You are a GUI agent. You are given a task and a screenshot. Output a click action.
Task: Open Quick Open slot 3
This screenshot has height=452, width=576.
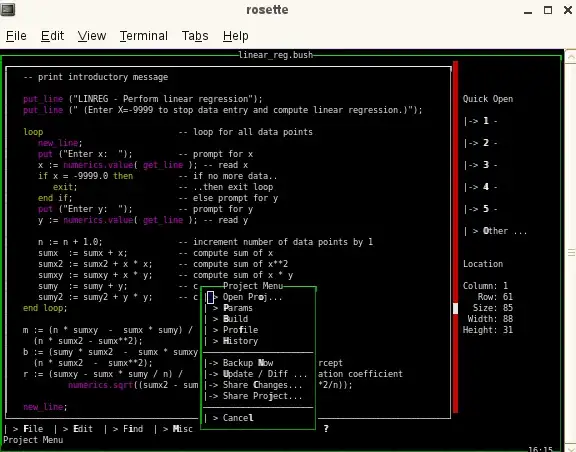(x=480, y=165)
